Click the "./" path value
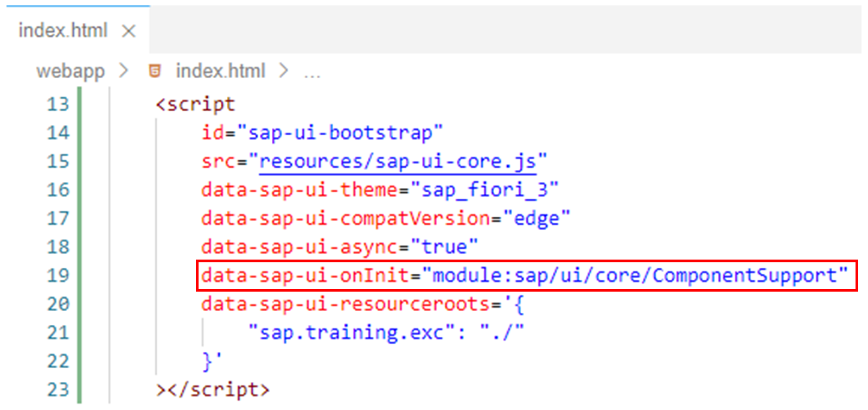This screenshot has width=868, height=410. (x=502, y=332)
